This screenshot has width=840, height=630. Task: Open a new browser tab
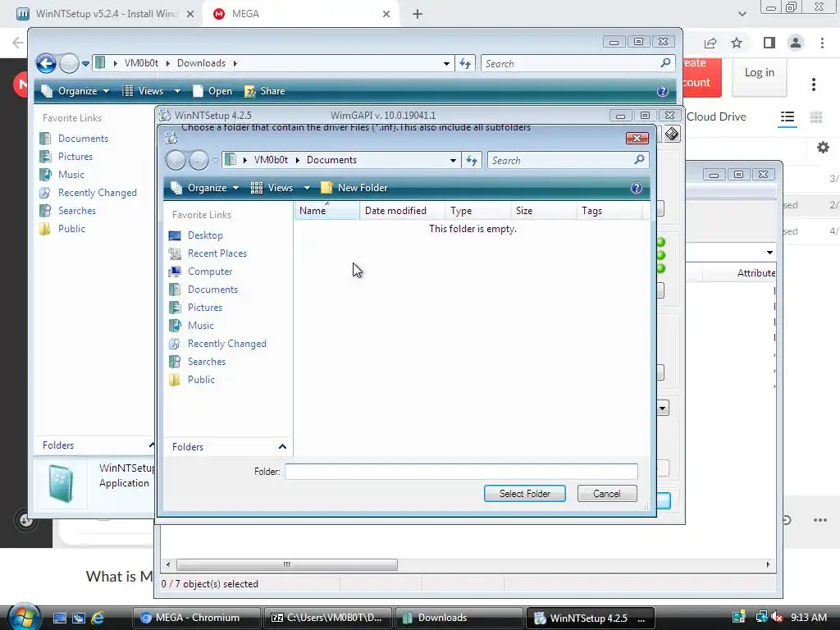coord(418,14)
